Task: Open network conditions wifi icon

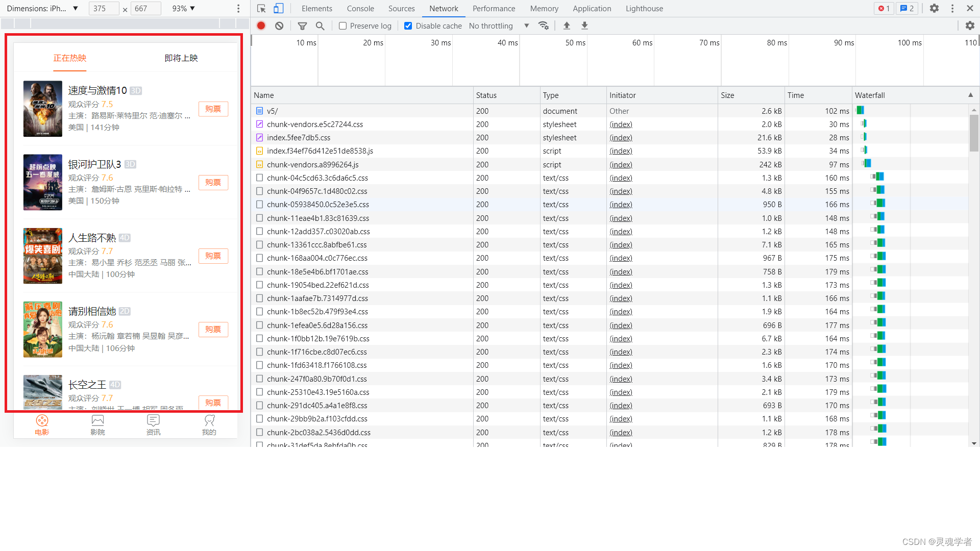Action: click(544, 26)
